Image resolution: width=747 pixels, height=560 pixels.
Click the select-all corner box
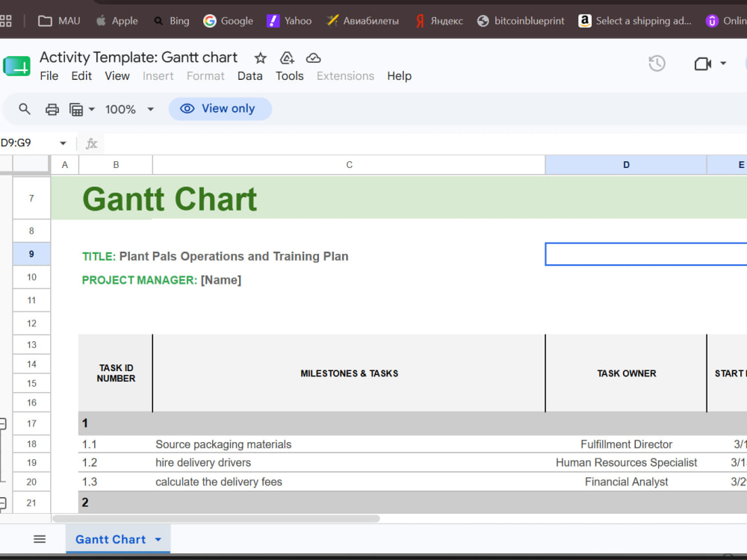pos(31,164)
